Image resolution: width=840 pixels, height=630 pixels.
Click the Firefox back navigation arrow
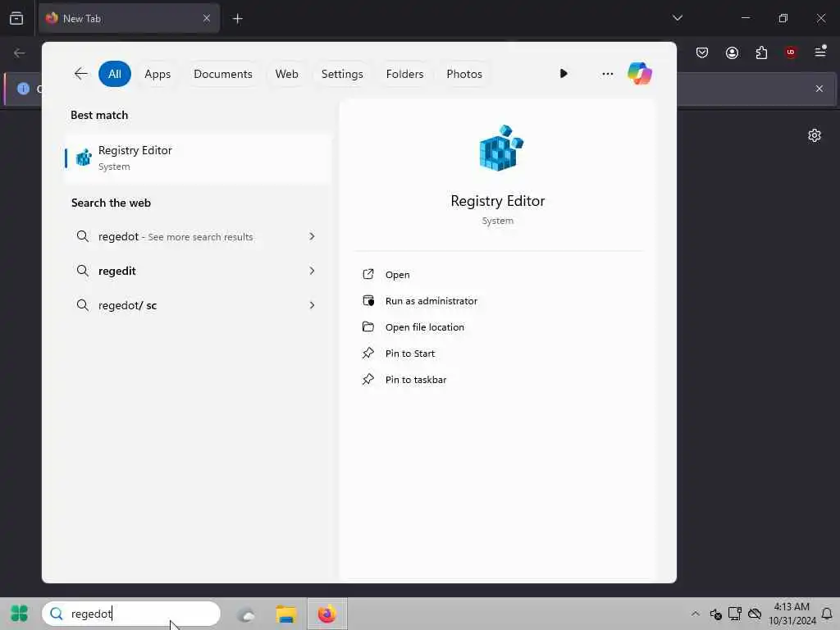(x=20, y=52)
